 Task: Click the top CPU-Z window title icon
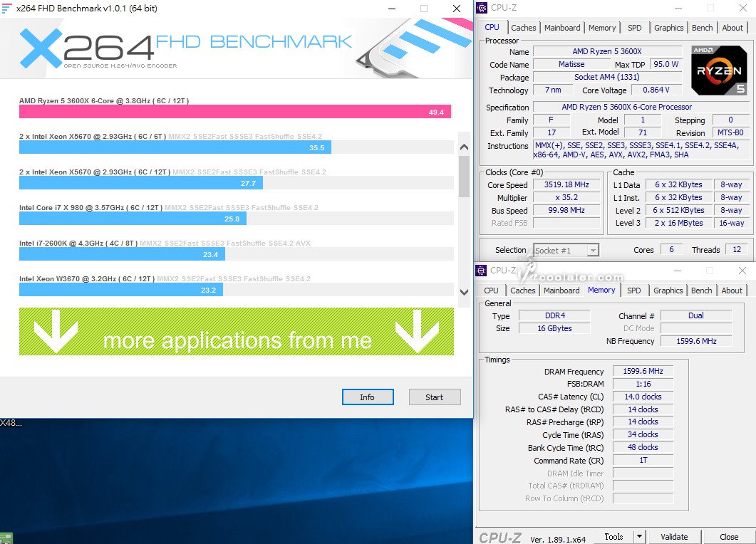[482, 8]
